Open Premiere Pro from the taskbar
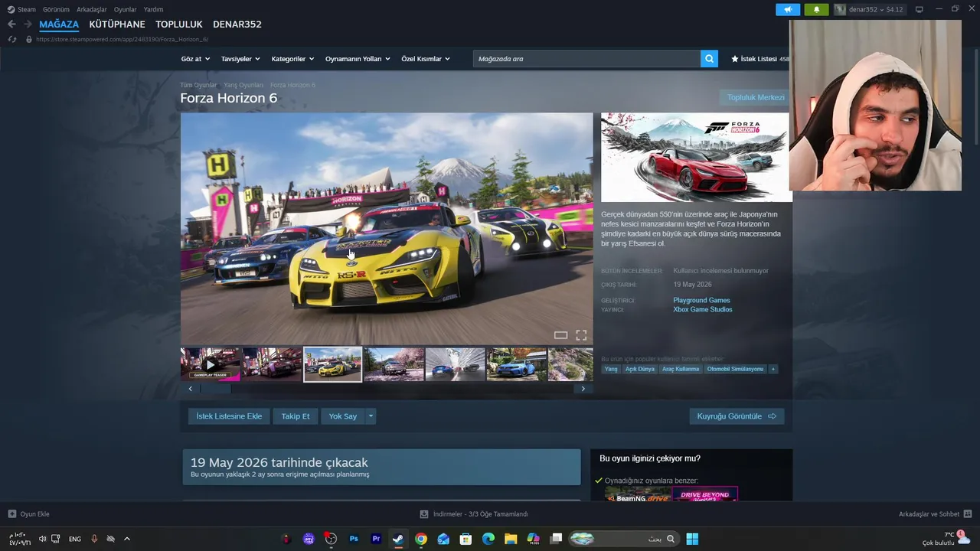The height and width of the screenshot is (551, 980). point(376,539)
